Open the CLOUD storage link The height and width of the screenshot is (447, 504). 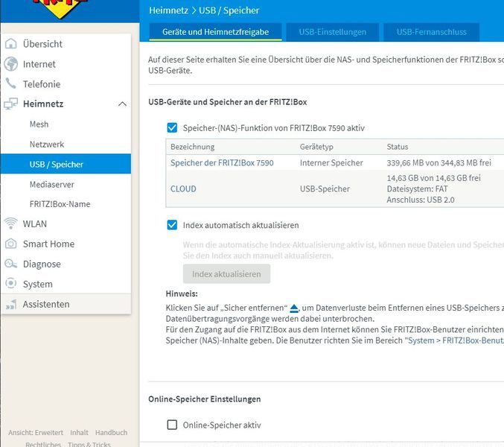pyautogui.click(x=183, y=188)
